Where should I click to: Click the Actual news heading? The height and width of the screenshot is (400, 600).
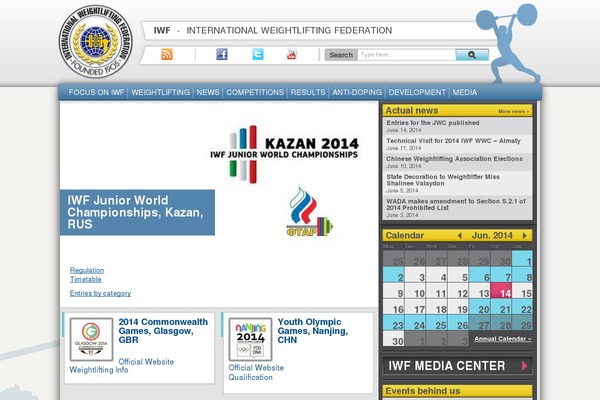[411, 111]
